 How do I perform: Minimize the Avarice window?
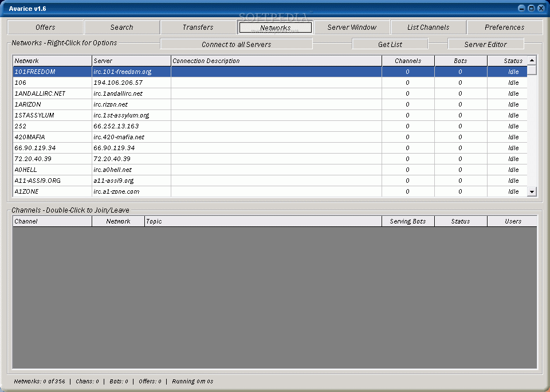pyautogui.click(x=521, y=9)
